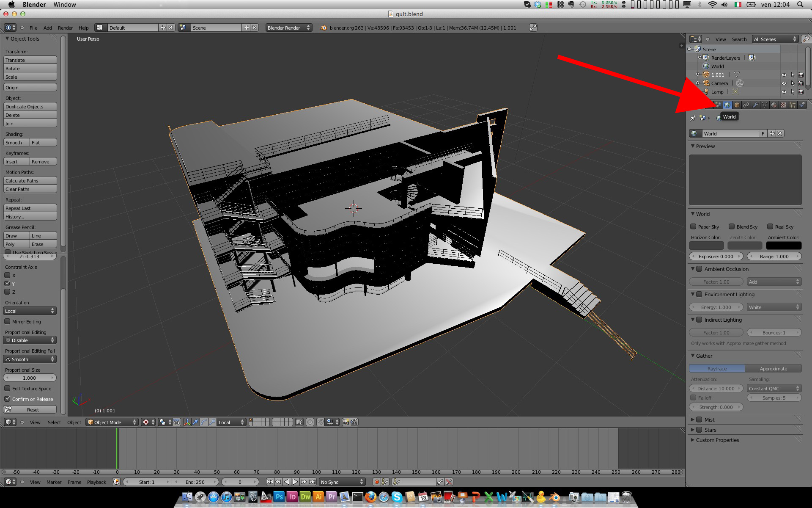Open the Object properties cube tab
Viewport: 812px width, 508px height.
pyautogui.click(x=737, y=105)
